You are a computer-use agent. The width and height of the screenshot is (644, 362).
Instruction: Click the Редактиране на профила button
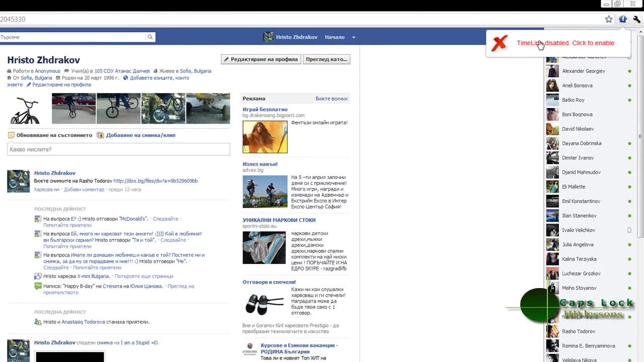click(261, 59)
